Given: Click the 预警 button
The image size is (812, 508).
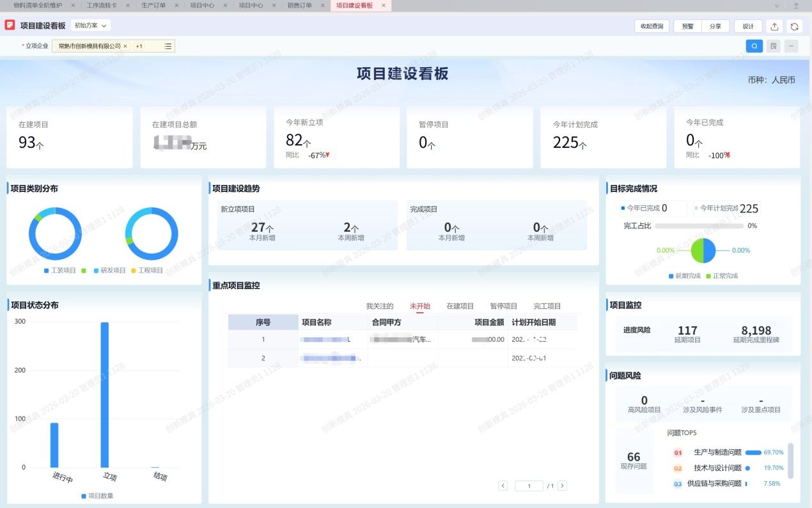Looking at the screenshot, I should click(x=687, y=26).
